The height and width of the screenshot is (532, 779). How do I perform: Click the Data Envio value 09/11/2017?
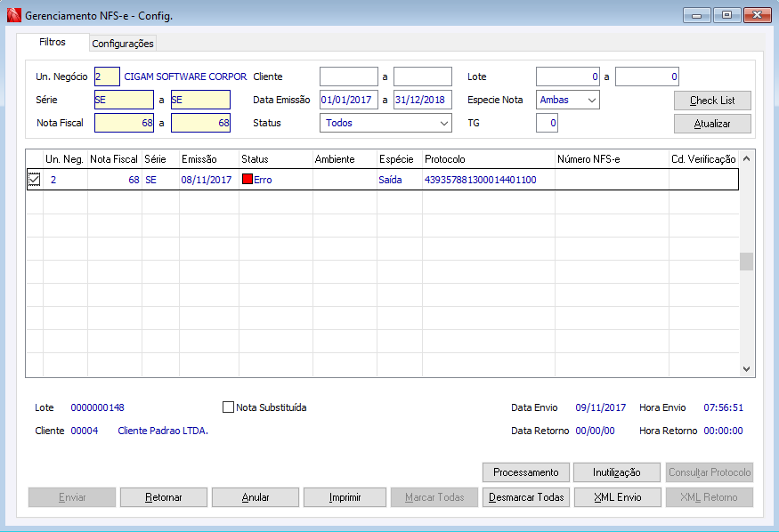point(601,407)
